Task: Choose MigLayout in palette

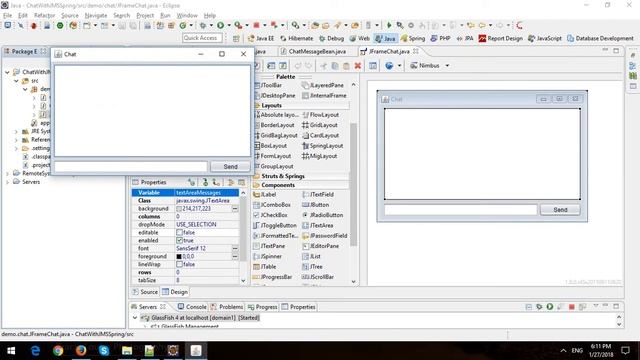Action: 320,156
